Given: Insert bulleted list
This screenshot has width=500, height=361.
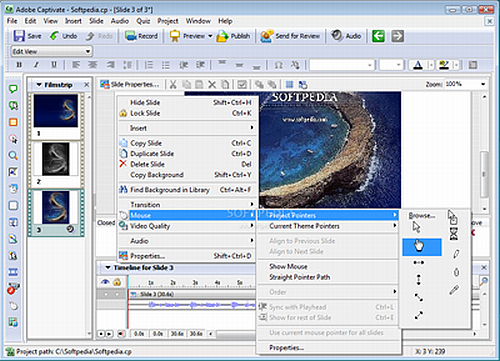Looking at the screenshot, I should coord(166,65).
